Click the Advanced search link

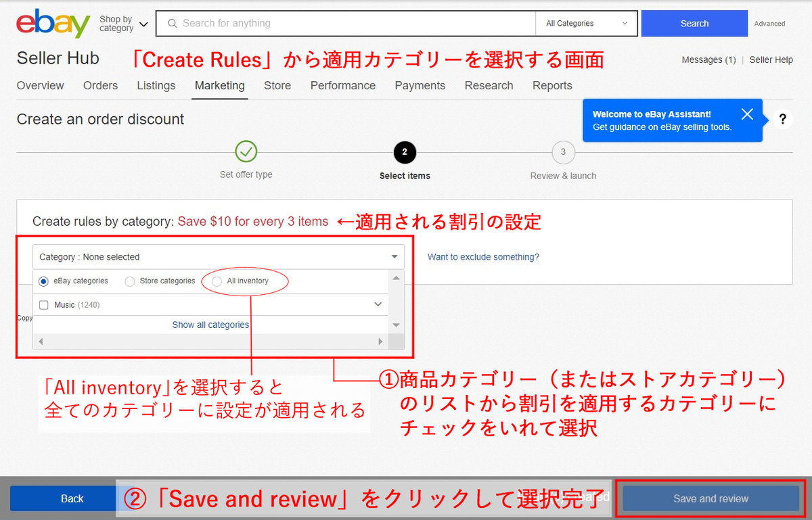pos(770,24)
